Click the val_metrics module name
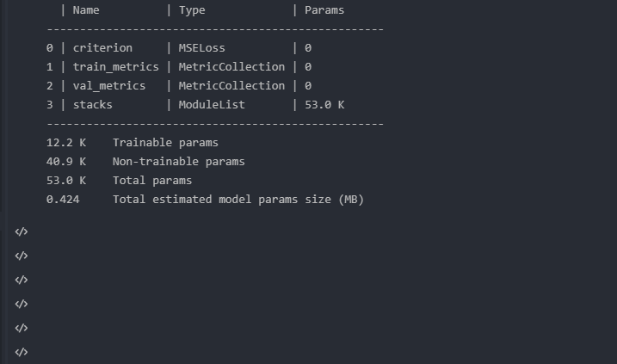 109,86
